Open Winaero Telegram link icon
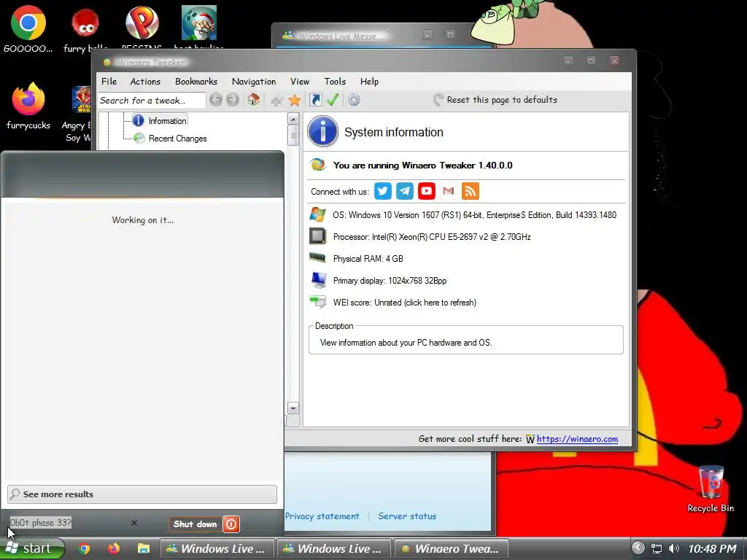This screenshot has width=747, height=560. (x=404, y=191)
